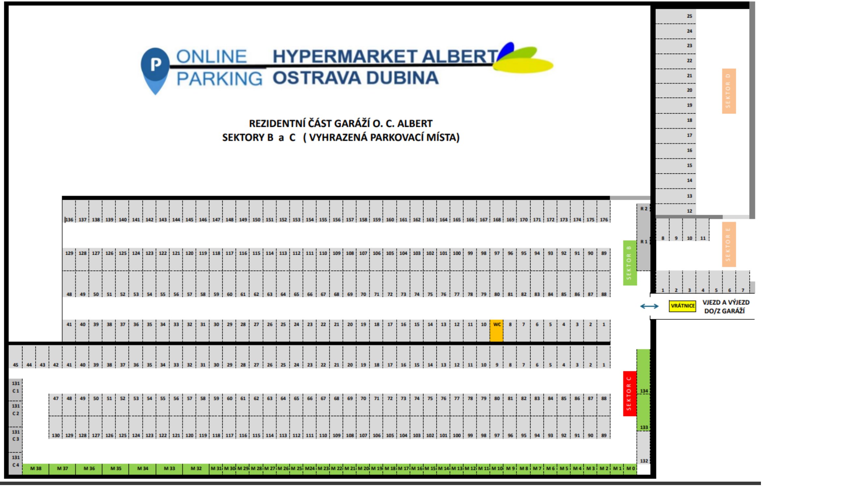Screen dimensions: 868x488
Task: Select Sektor E spot 4 near the entrance
Action: pos(703,282)
